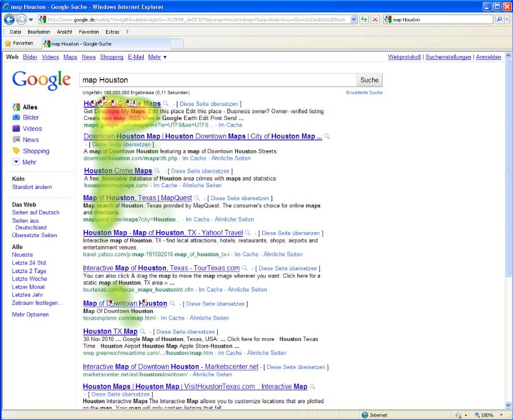Open the 'Erweiterte Suche' link

click(x=364, y=93)
